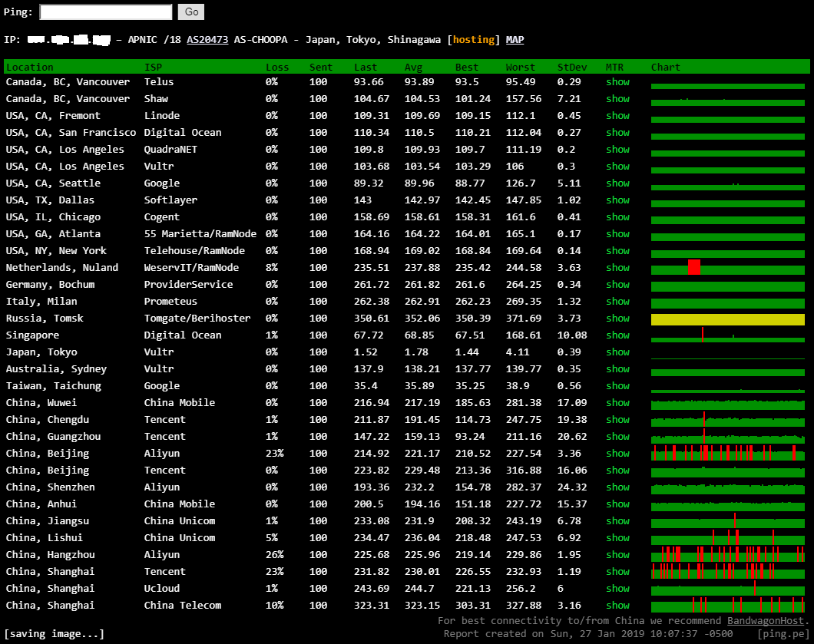Show MTR for Lishui China Unicom row
Image resolution: width=814 pixels, height=644 pixels.
pos(617,537)
